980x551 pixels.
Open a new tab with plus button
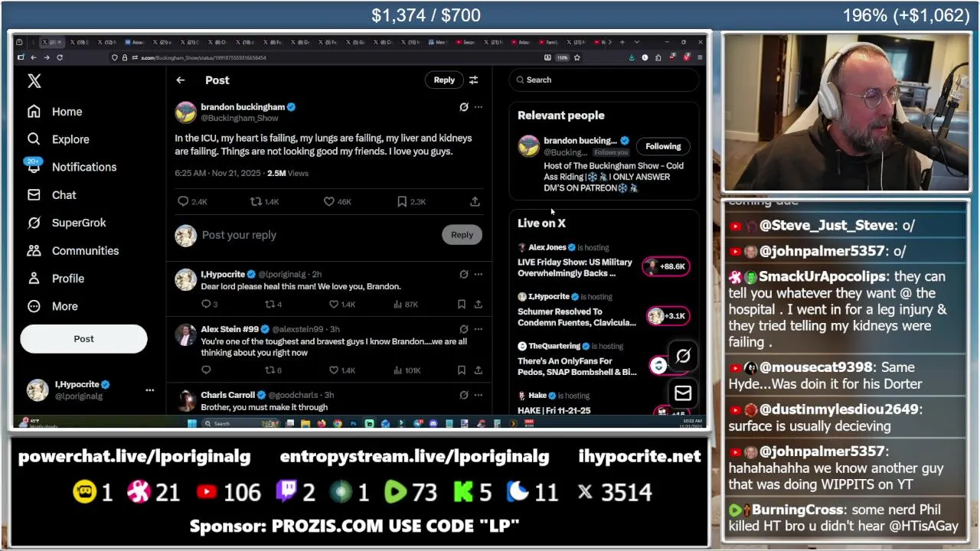click(622, 42)
